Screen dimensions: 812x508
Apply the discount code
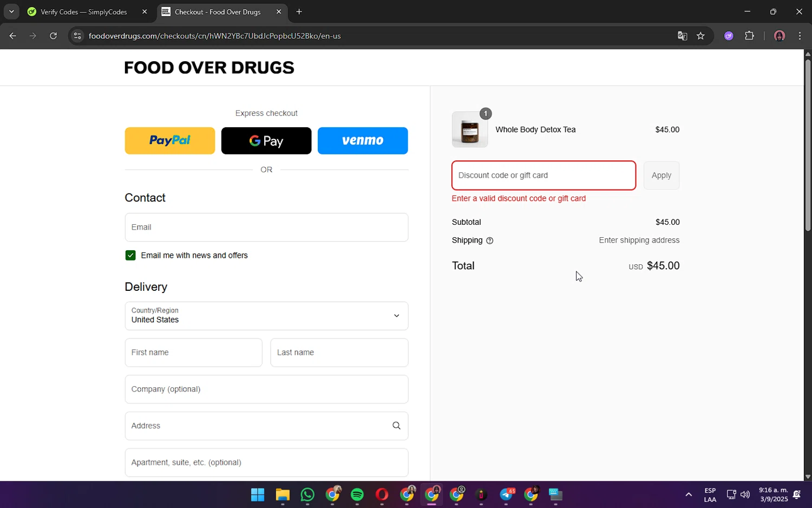click(x=662, y=175)
